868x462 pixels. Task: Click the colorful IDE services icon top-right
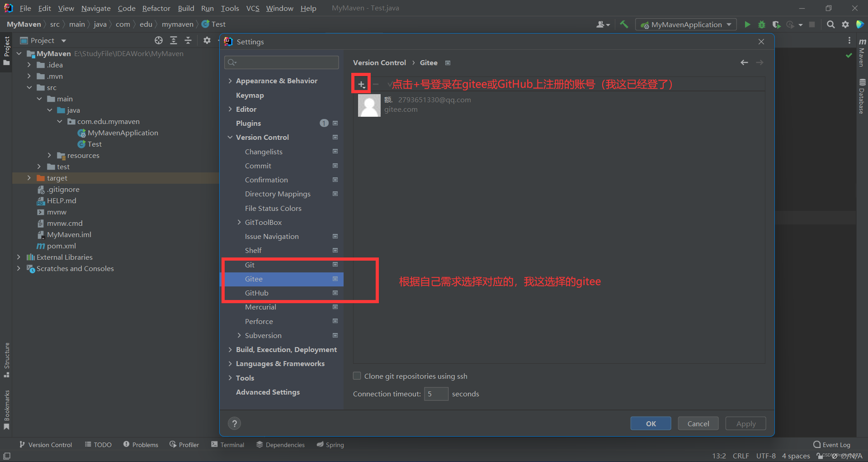(860, 24)
